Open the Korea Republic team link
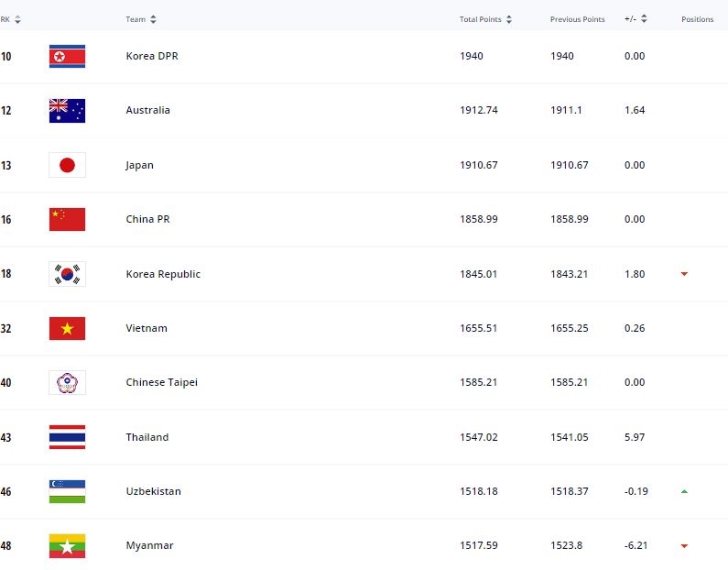Screen dimensions: 728x570 pyautogui.click(x=163, y=274)
